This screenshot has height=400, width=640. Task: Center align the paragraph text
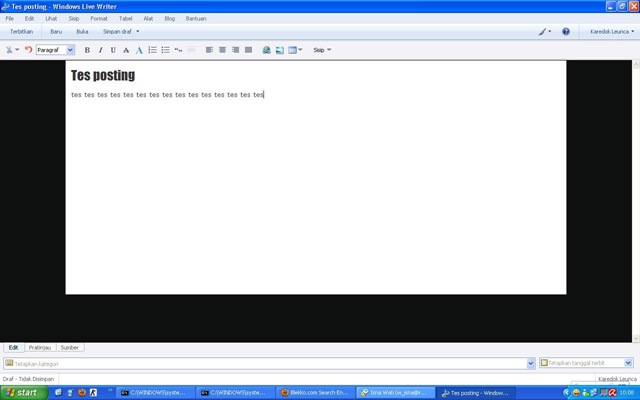coord(222,50)
